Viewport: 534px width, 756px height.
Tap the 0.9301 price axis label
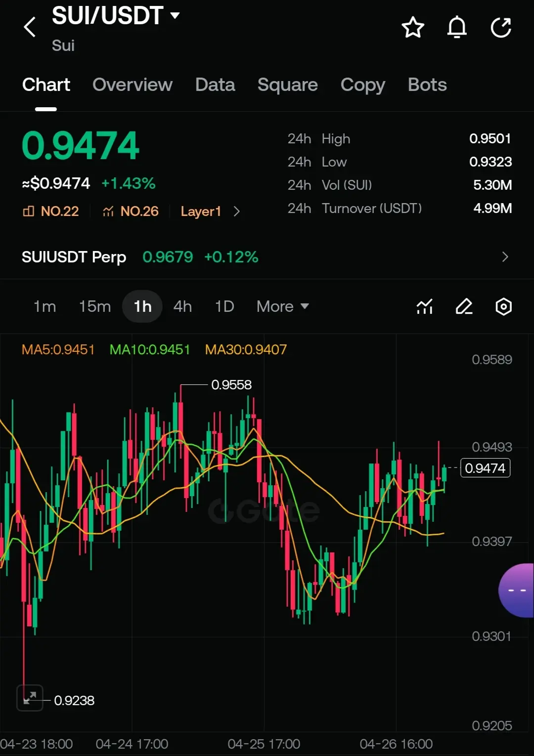pos(491,636)
